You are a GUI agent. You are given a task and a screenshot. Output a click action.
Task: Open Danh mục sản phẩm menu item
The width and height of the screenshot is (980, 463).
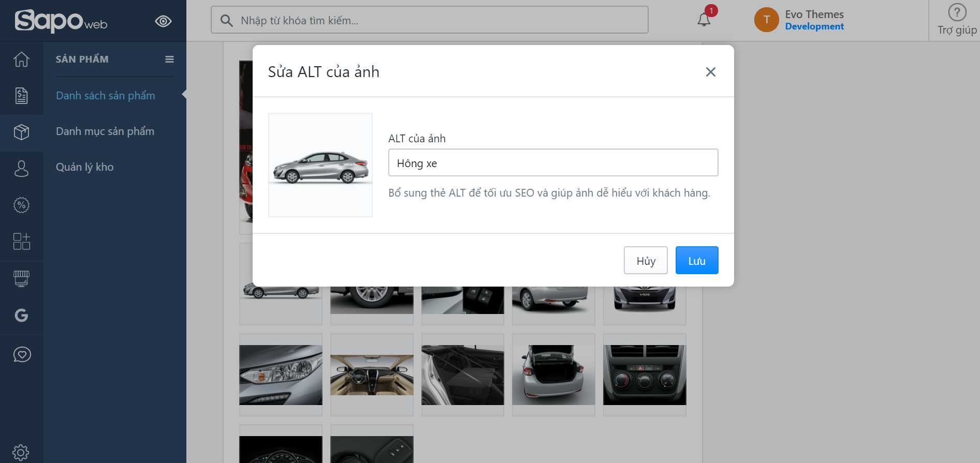105,131
